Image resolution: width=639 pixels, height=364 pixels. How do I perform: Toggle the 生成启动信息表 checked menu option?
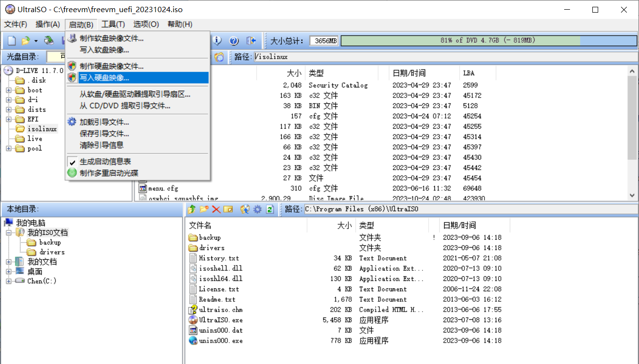105,162
